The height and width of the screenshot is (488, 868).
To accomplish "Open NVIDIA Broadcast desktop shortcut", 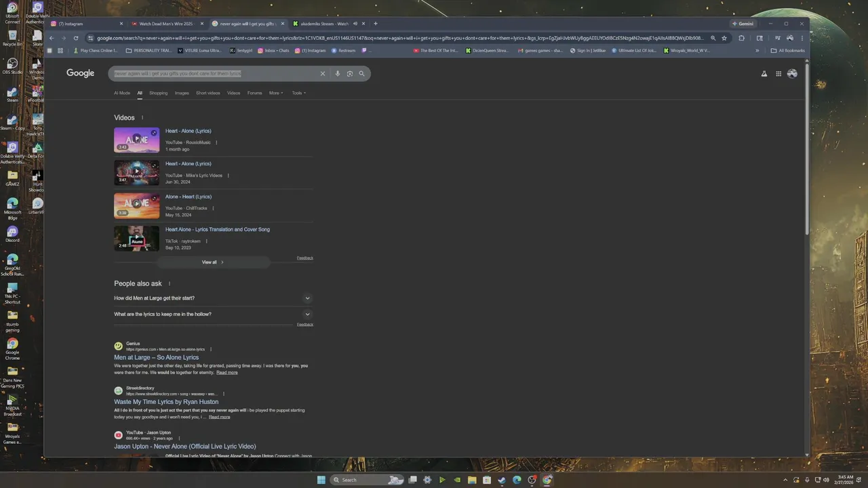I will [12, 405].
